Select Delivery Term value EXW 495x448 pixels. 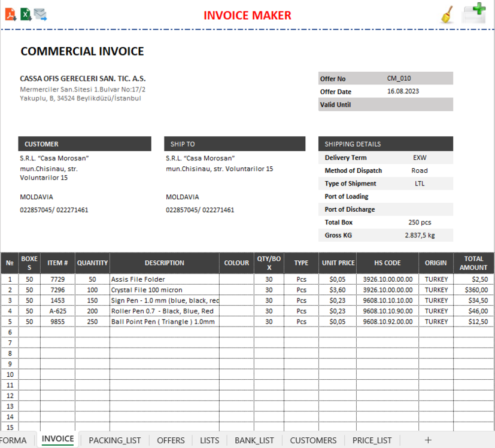(420, 157)
